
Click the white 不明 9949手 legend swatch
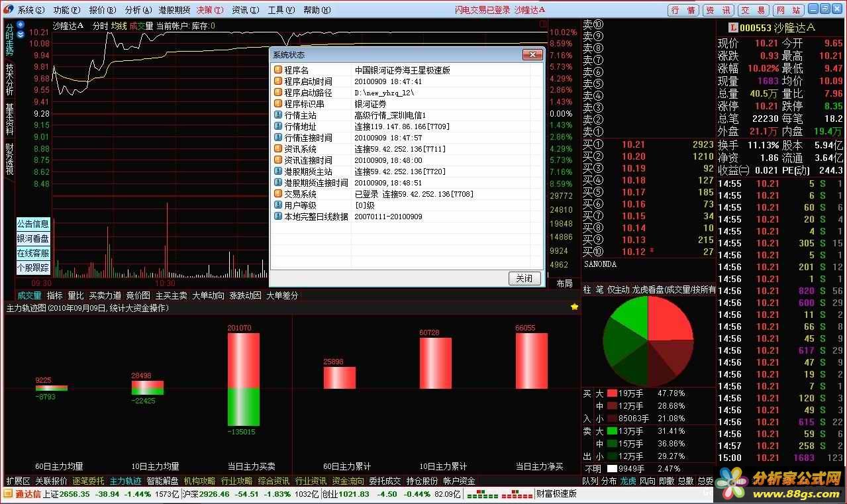(612, 469)
